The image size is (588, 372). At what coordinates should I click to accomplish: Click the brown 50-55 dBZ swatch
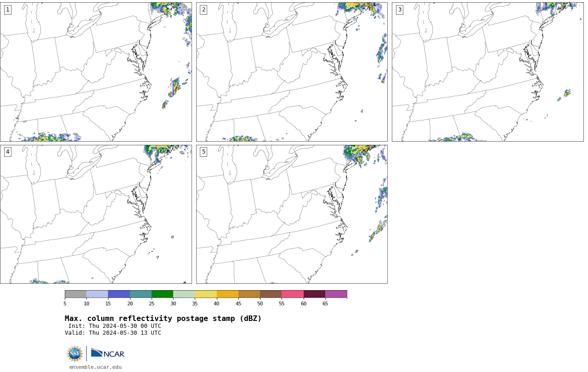point(271,294)
